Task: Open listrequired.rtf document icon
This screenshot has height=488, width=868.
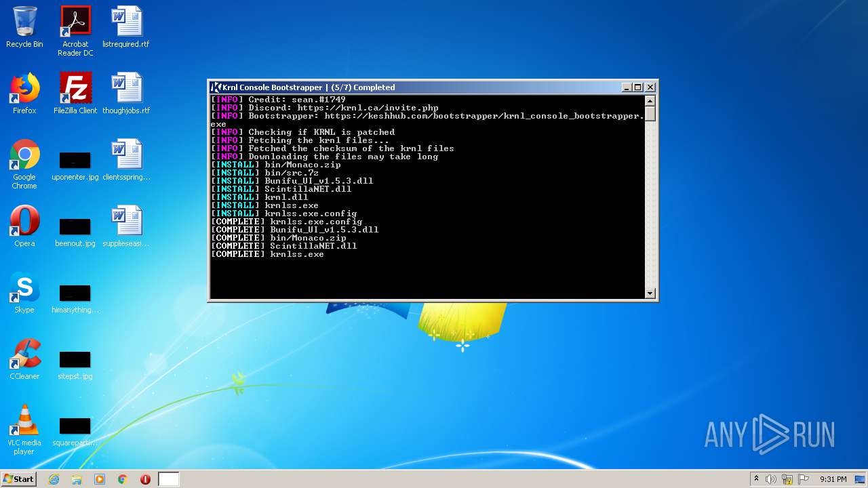Action: (126, 27)
